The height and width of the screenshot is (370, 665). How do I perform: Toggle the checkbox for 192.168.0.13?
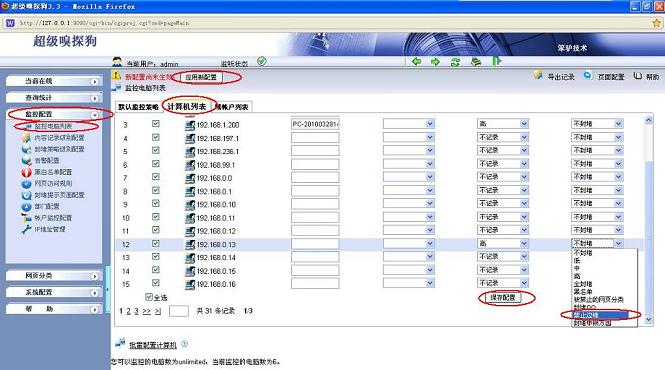coord(156,244)
